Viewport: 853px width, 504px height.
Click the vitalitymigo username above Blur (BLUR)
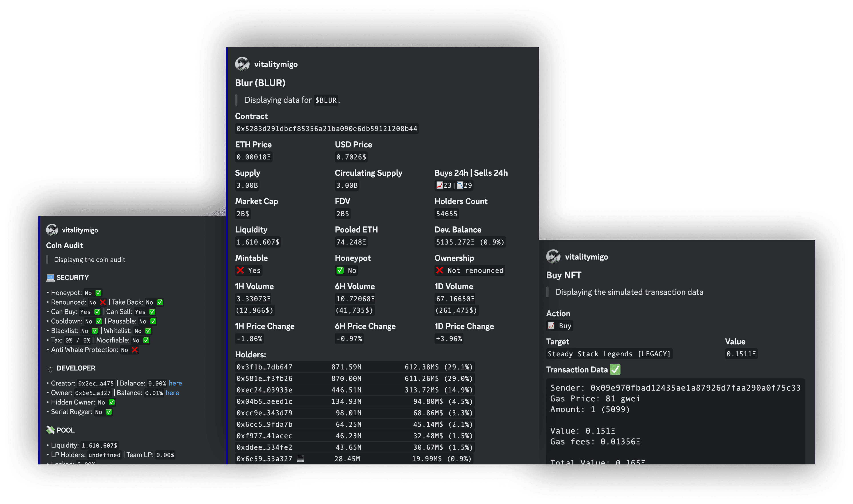276,65
